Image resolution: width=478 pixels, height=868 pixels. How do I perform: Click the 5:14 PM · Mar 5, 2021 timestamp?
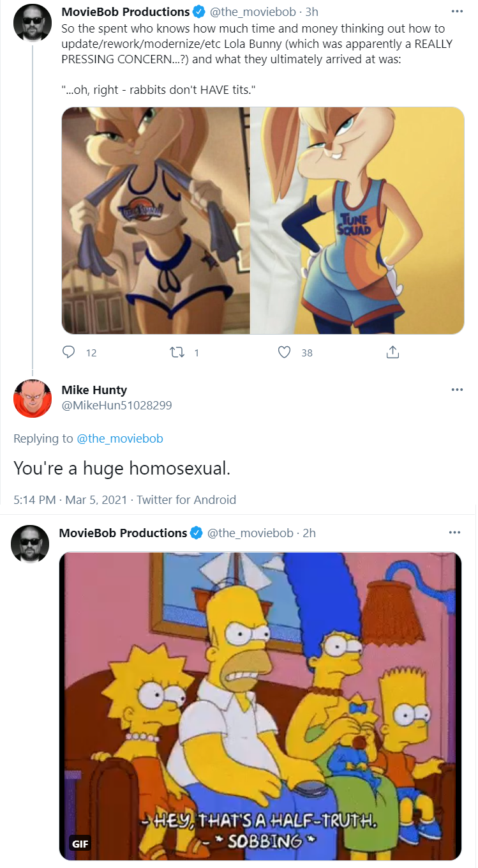(x=71, y=500)
